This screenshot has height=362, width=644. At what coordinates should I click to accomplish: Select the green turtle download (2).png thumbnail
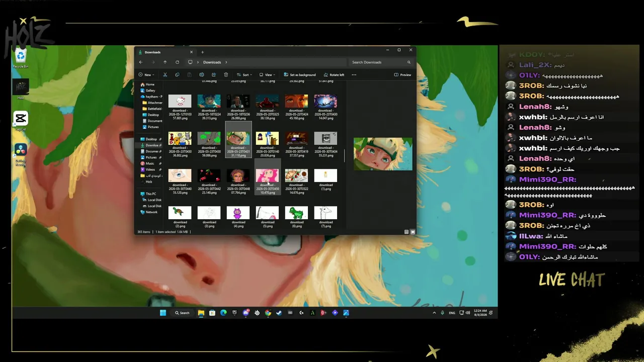click(180, 213)
